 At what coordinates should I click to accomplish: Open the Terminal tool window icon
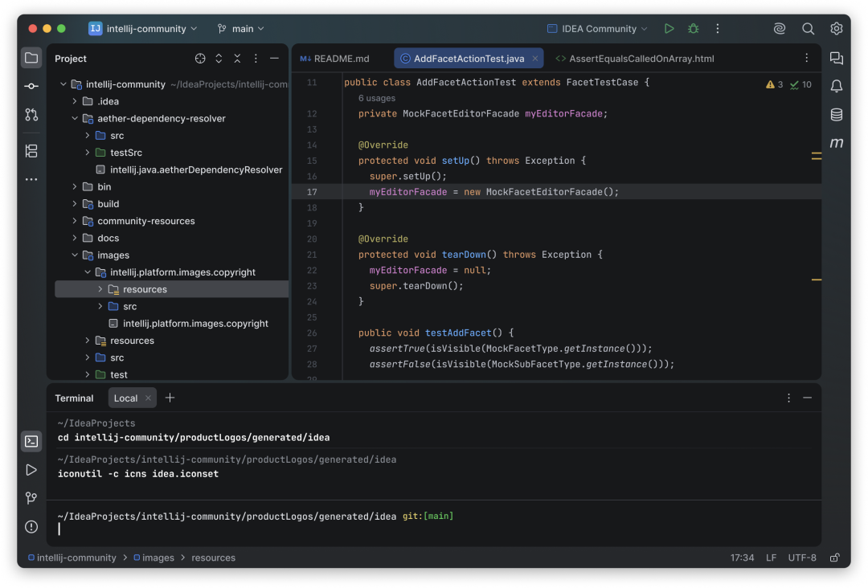coord(31,441)
